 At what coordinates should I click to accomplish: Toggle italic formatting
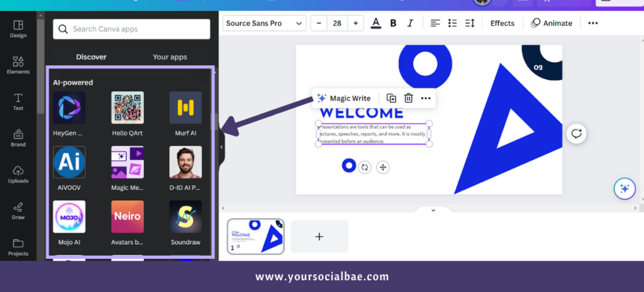(x=410, y=23)
